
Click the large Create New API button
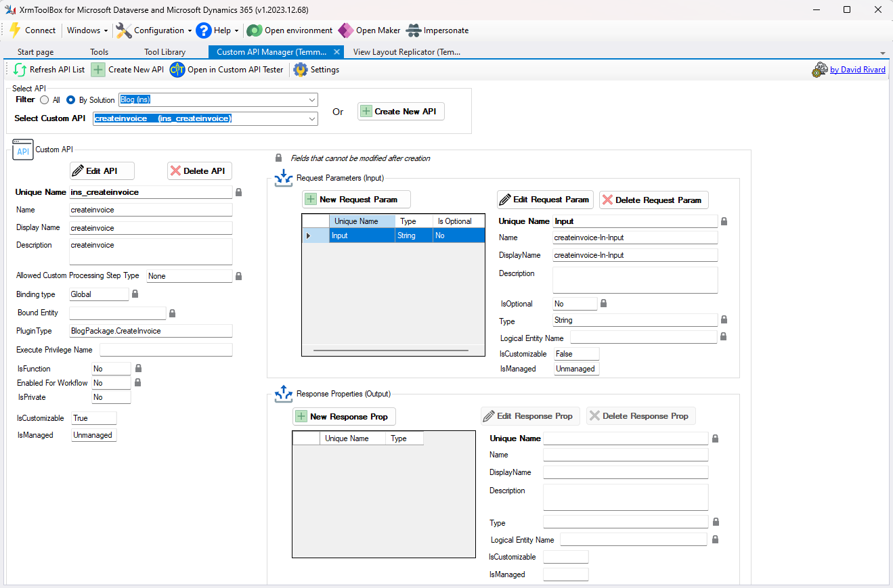coord(401,112)
